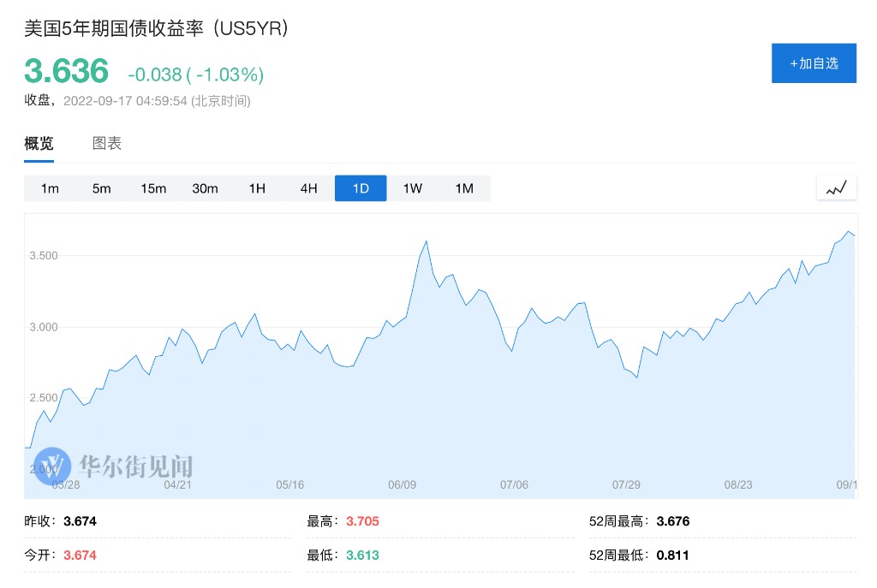Image resolution: width=877 pixels, height=588 pixels.
Task: Click the 52周最低 value 0.811
Action: (672, 555)
